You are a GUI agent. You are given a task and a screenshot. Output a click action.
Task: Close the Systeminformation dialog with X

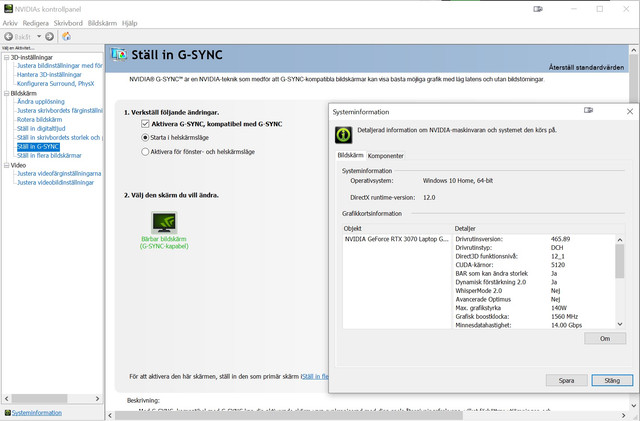point(630,111)
